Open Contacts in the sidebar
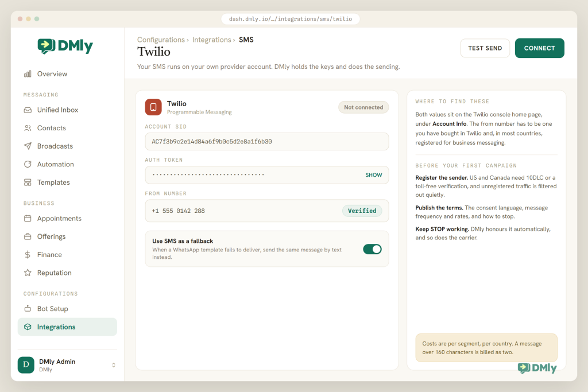This screenshot has height=392, width=588. click(x=68, y=128)
